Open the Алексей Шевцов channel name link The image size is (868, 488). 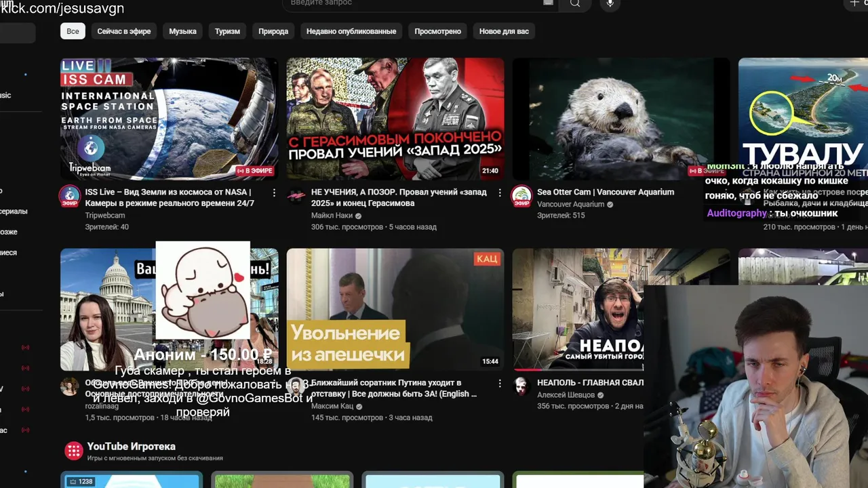click(566, 394)
